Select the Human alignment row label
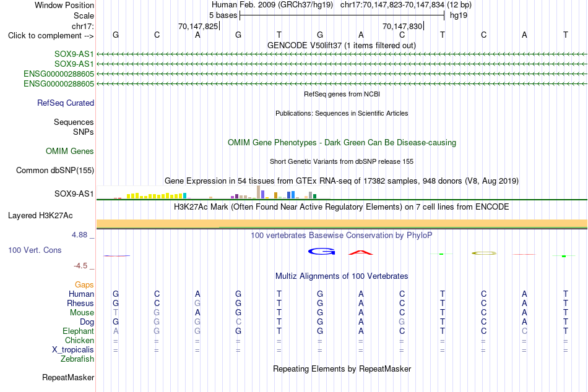The image size is (588, 392). 81,294
